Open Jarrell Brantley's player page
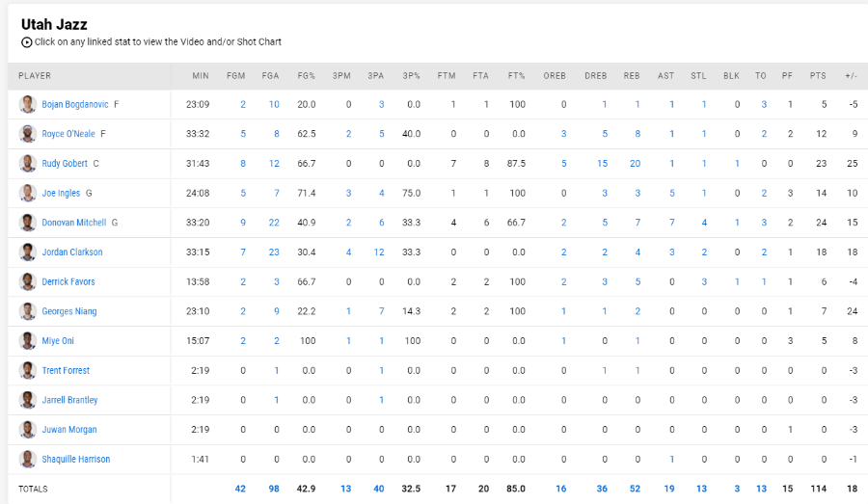The height and width of the screenshot is (504, 868). pyautogui.click(x=69, y=400)
